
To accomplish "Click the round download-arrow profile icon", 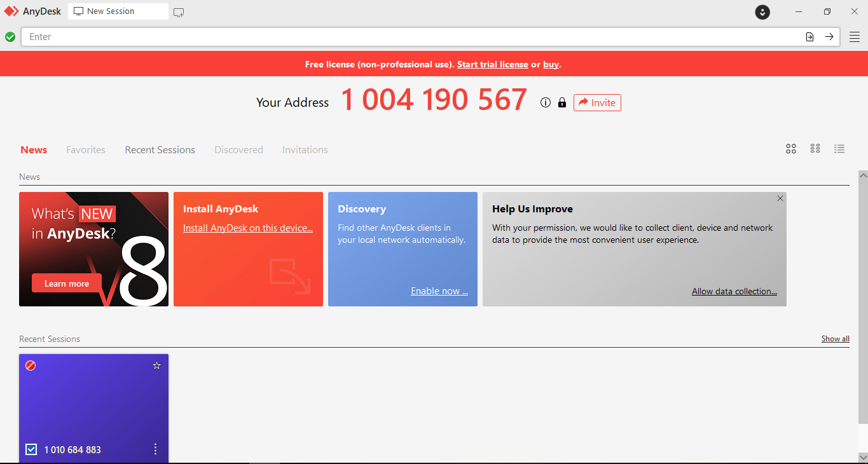I will tap(762, 11).
